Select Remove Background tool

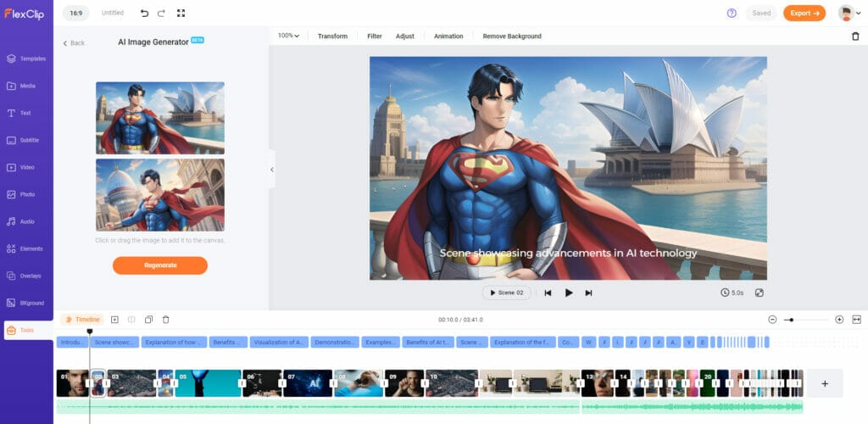512,36
